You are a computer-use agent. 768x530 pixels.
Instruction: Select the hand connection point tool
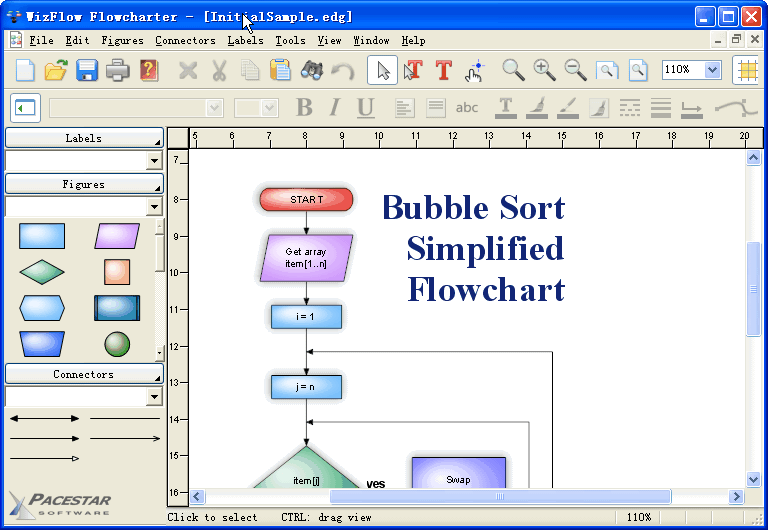475,71
